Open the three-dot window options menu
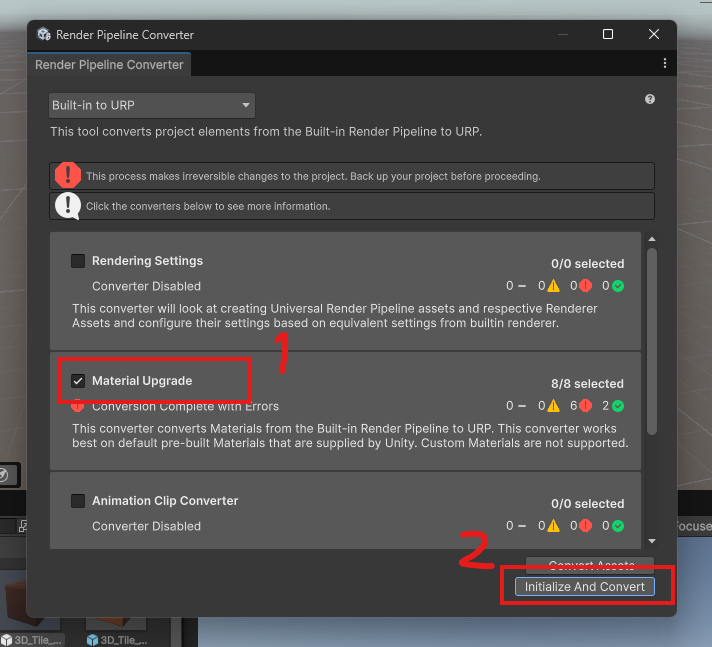 (x=665, y=64)
